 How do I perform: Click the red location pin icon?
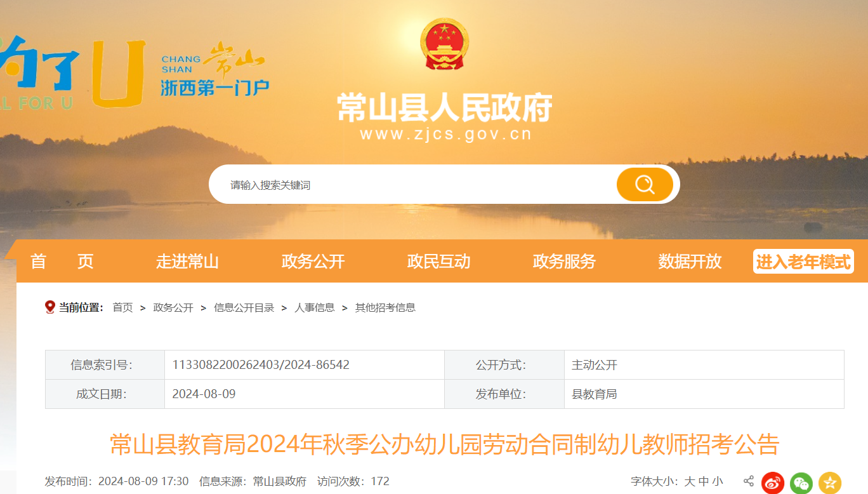pyautogui.click(x=50, y=307)
